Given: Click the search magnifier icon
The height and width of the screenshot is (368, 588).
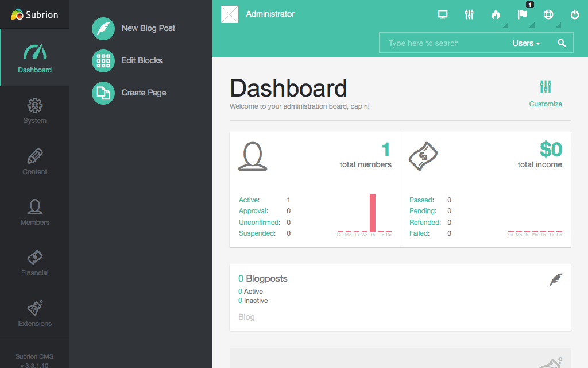Looking at the screenshot, I should pos(562,43).
